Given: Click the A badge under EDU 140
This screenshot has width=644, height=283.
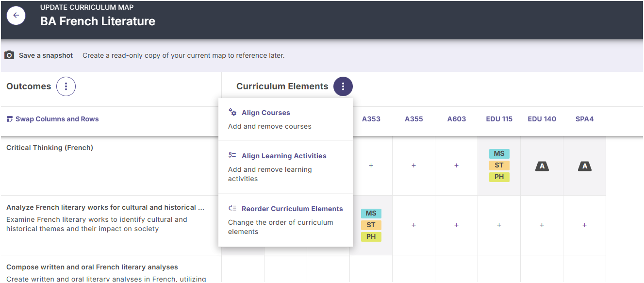Looking at the screenshot, I should pos(542,166).
